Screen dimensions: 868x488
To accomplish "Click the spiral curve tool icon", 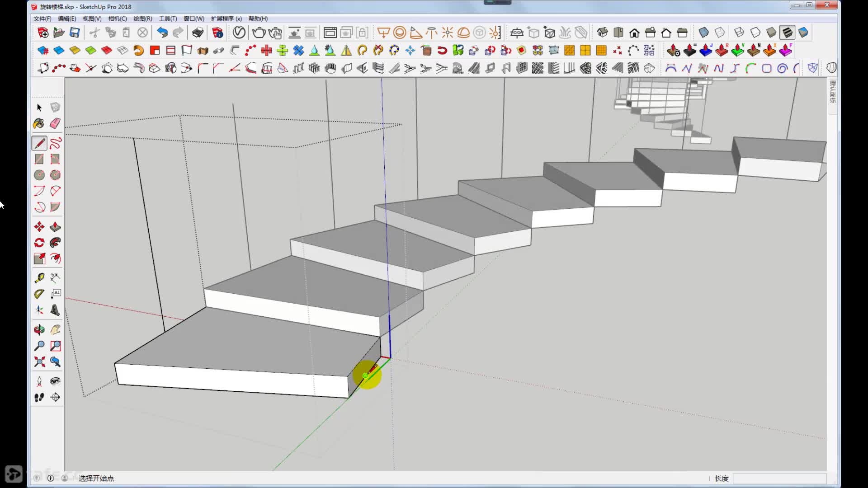I will pyautogui.click(x=783, y=68).
